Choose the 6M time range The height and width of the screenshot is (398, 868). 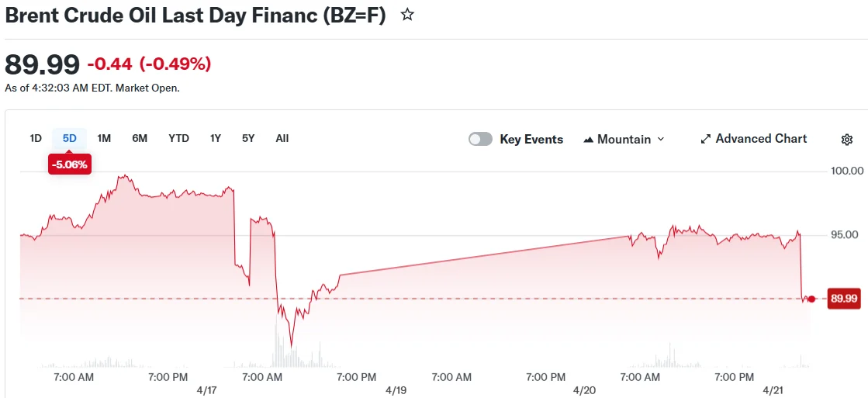(x=140, y=138)
